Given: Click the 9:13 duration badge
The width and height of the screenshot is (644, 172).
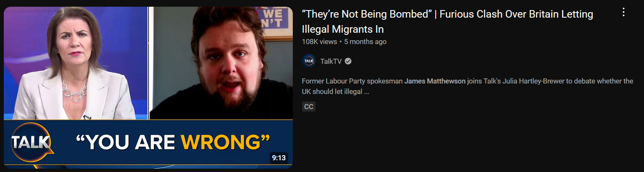Looking at the screenshot, I should pyautogui.click(x=279, y=158).
